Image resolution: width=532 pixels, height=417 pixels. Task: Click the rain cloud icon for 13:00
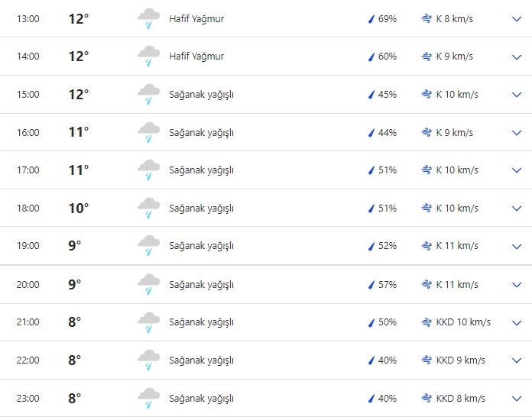point(148,18)
